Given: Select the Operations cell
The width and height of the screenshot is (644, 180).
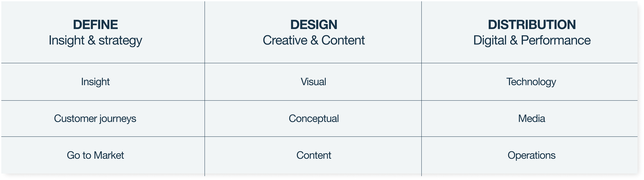Looking at the screenshot, I should click(532, 155).
